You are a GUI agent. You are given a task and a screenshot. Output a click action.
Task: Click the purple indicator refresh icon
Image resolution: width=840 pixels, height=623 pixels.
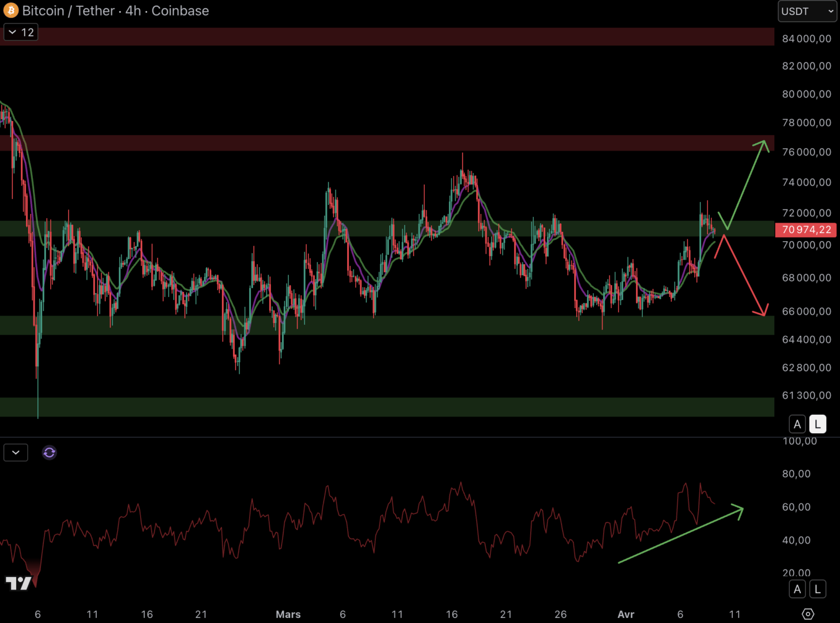[x=49, y=453]
